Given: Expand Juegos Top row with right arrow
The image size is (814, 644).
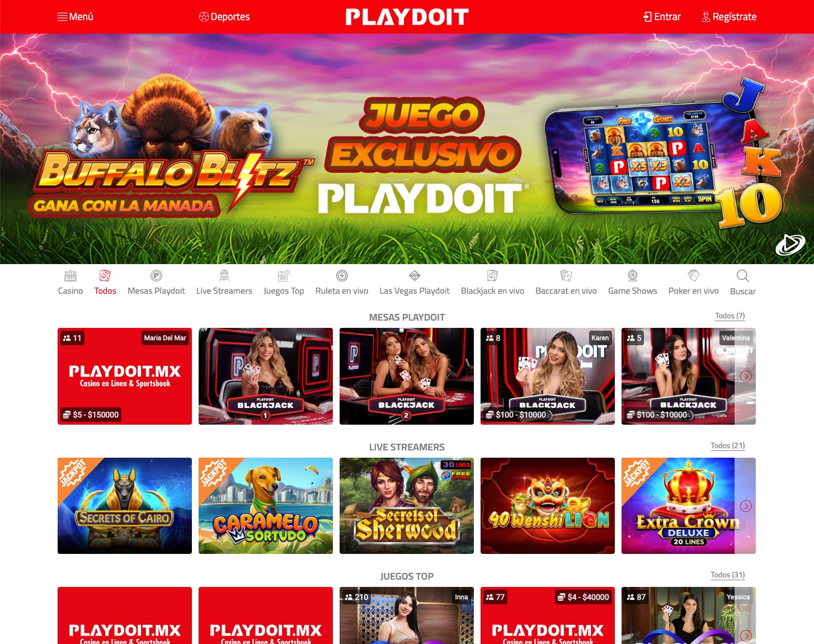Looking at the screenshot, I should pyautogui.click(x=746, y=636).
